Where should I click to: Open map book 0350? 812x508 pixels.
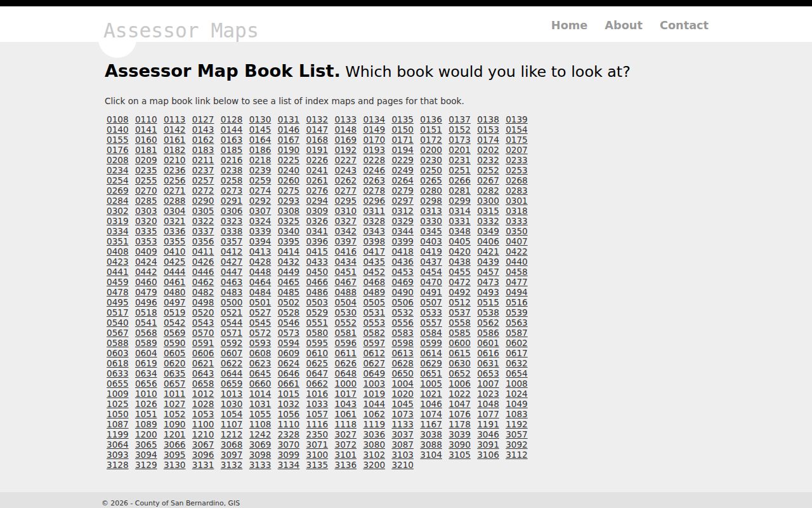tap(516, 231)
